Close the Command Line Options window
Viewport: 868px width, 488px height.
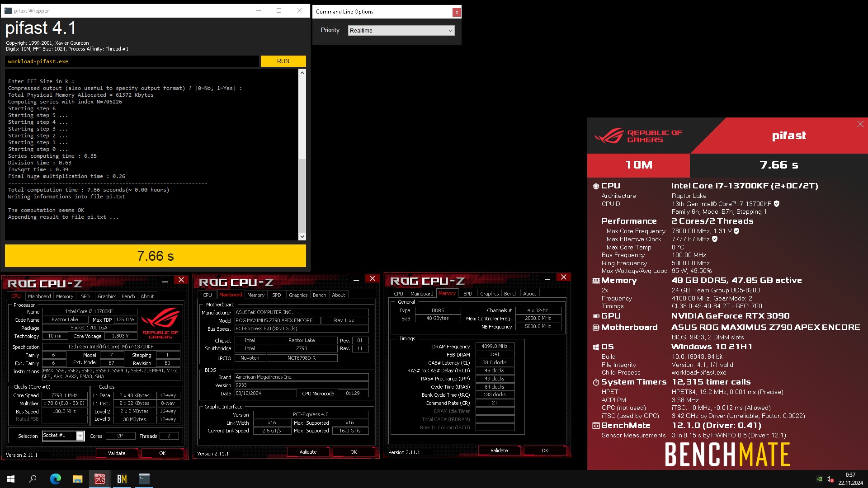coord(457,12)
